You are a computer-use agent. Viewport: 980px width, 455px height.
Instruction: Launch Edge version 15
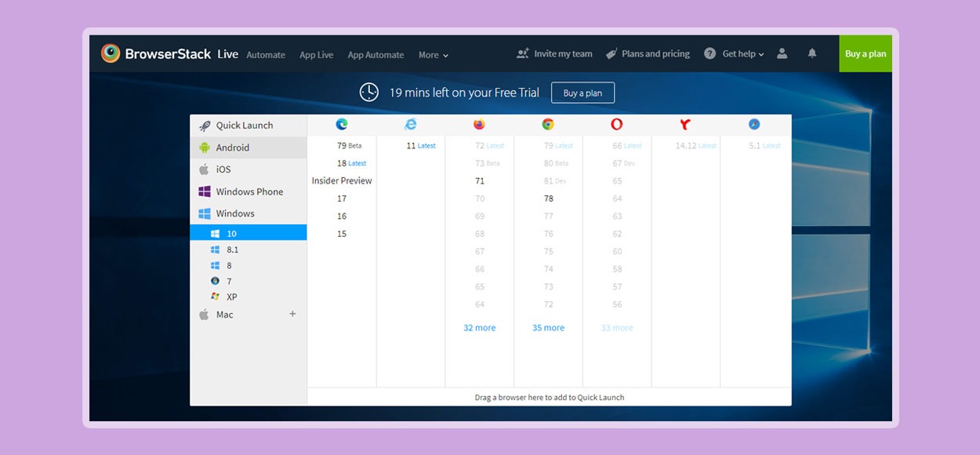pos(342,234)
